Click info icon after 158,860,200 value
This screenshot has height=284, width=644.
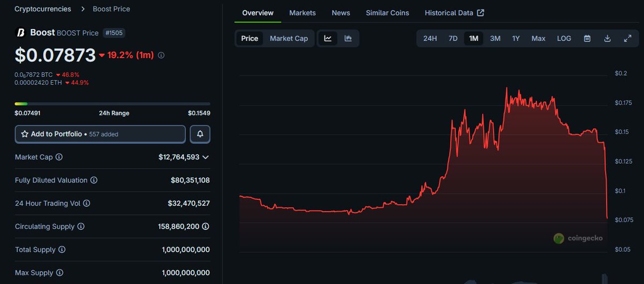click(206, 227)
